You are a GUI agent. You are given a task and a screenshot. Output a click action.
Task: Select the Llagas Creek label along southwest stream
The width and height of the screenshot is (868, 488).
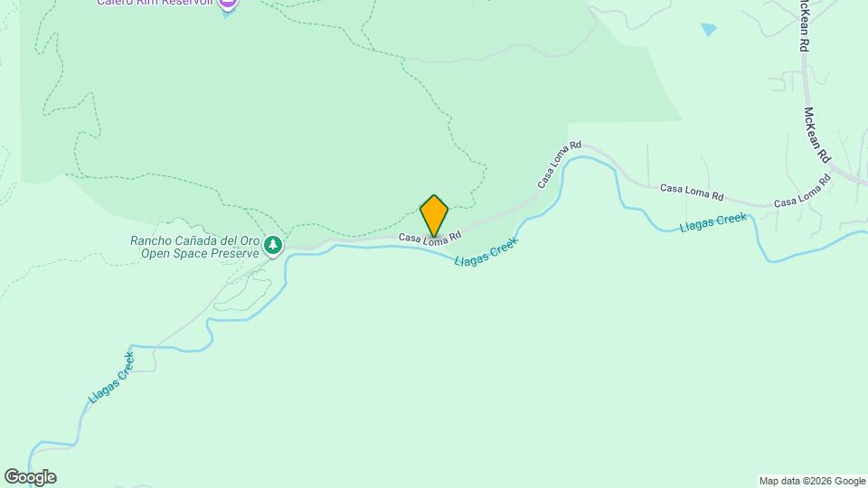(111, 377)
